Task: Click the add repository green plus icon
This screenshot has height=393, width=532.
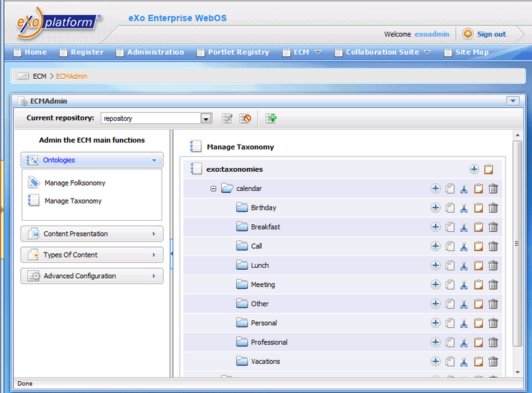Action: (271, 118)
